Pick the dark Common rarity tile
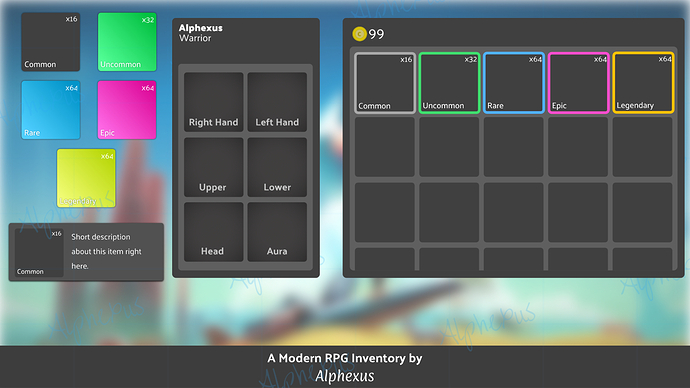The width and height of the screenshot is (690, 388). pos(51,42)
